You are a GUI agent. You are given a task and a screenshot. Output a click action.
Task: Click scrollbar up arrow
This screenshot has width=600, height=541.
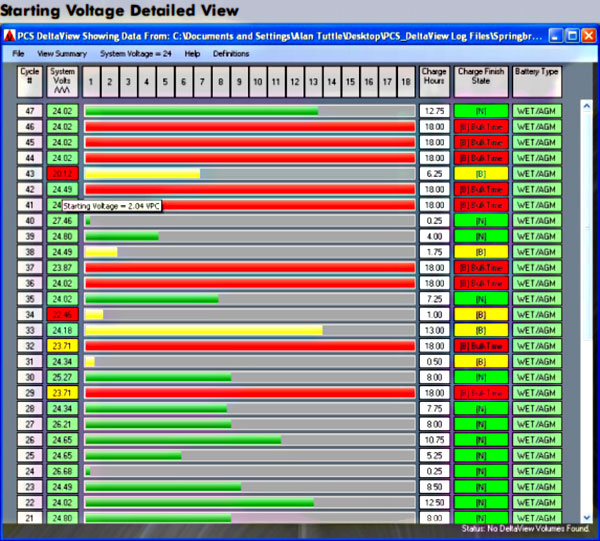(x=587, y=107)
